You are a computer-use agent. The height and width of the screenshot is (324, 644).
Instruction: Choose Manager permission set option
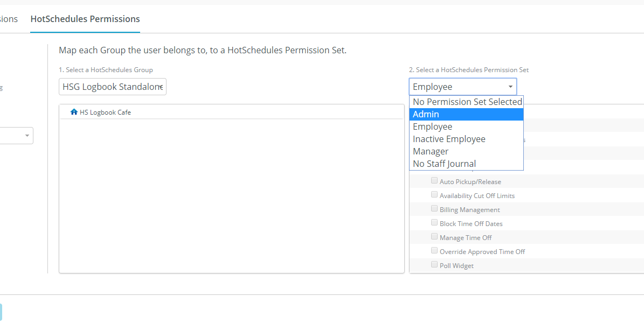click(466, 151)
